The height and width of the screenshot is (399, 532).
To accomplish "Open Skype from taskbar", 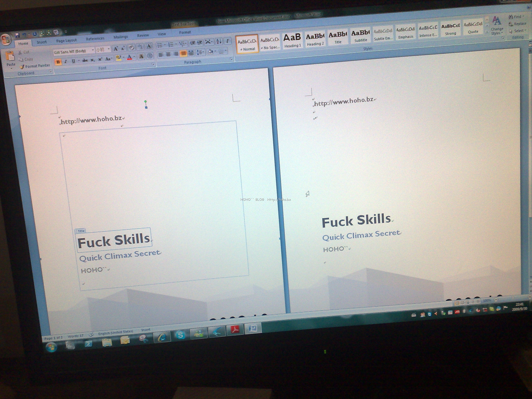I will click(180, 335).
